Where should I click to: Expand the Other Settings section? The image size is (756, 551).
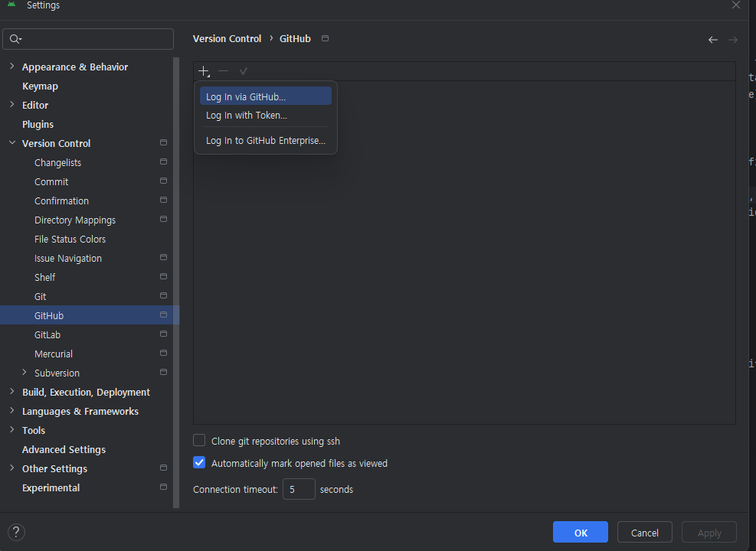coord(12,468)
